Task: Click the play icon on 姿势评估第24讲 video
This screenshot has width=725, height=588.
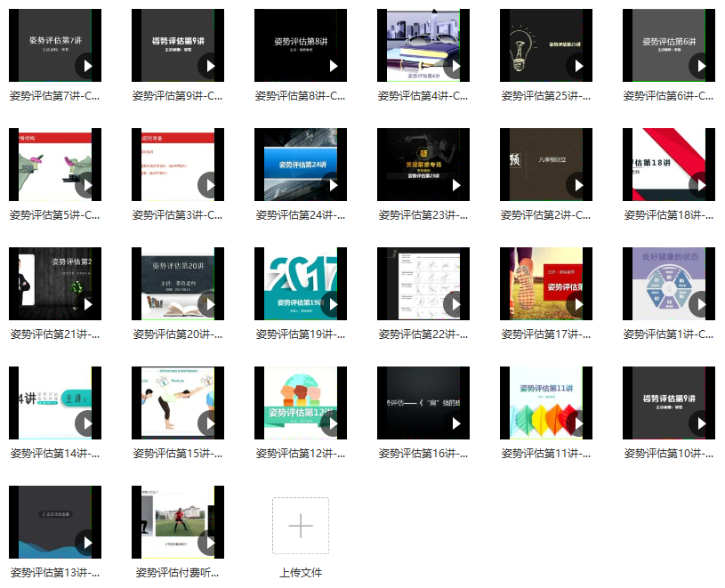Action: point(332,185)
